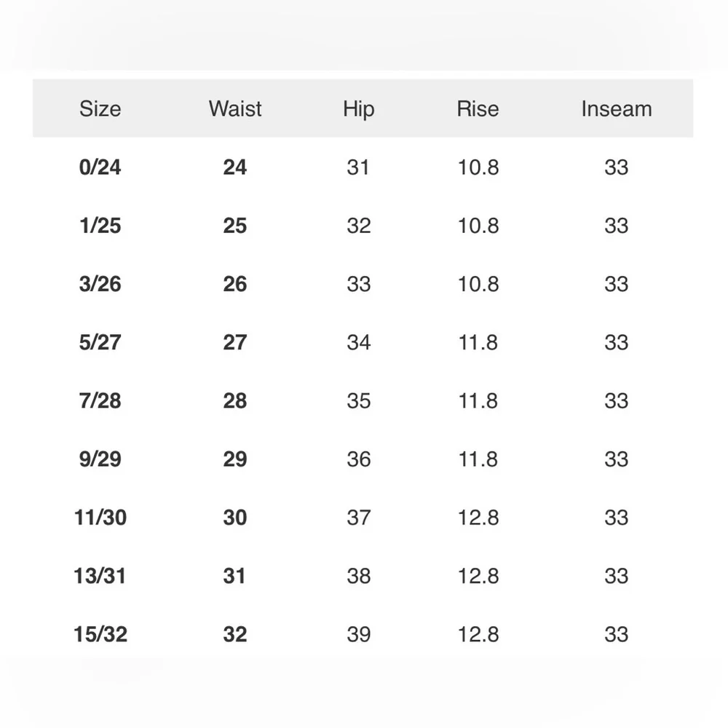
Task: Select the 9/29 size row label
Action: [x=100, y=459]
